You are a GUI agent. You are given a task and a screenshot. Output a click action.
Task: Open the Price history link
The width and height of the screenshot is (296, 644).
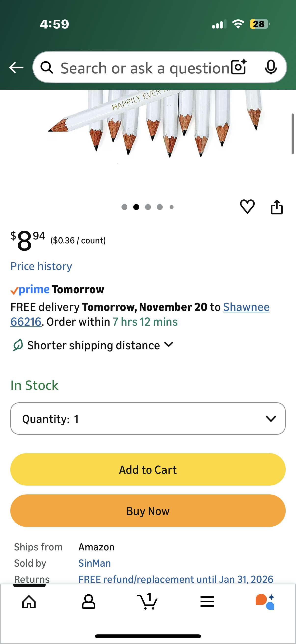coord(41,266)
